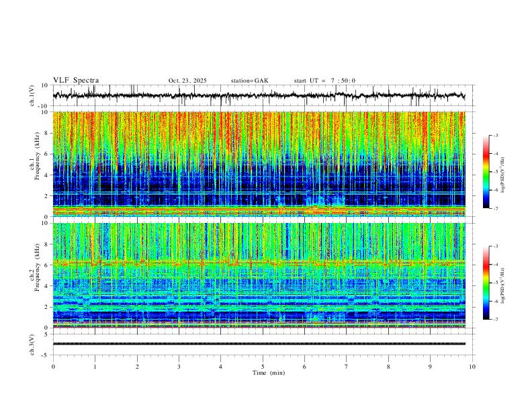
Task: Click the lower colorbar 'log(PSD)' label
Action: point(503,285)
